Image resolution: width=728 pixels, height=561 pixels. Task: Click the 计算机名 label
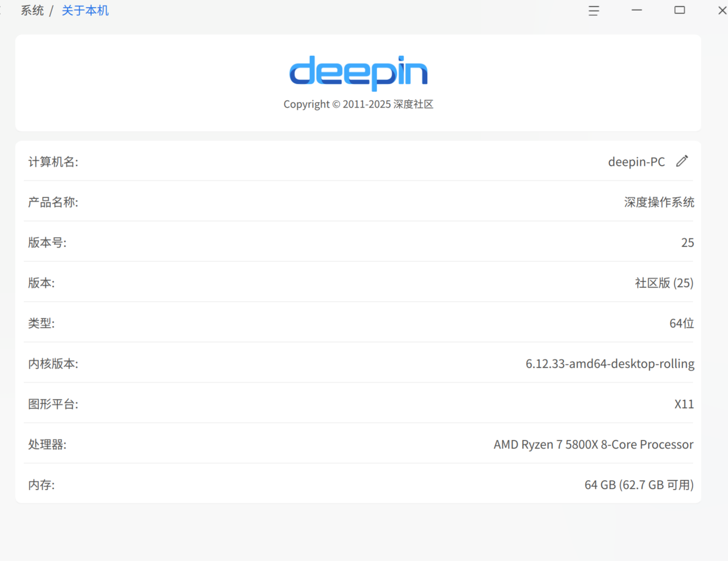(x=53, y=162)
